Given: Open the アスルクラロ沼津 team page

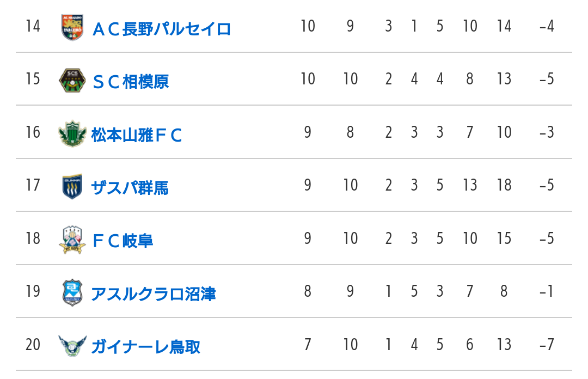Looking at the screenshot, I should (x=154, y=294).
